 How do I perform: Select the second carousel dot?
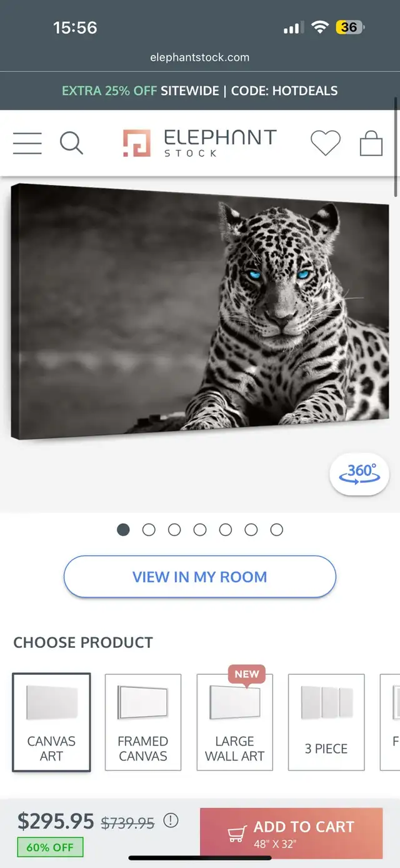pos(149,530)
